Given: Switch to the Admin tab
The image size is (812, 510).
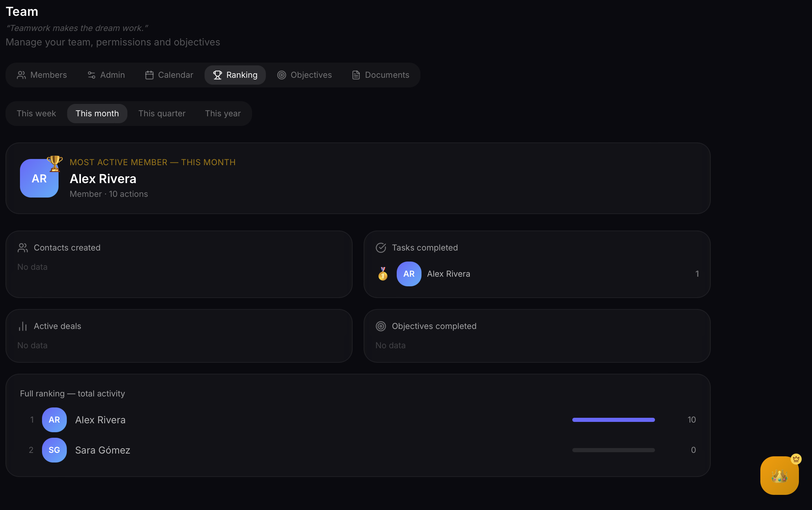Looking at the screenshot, I should coord(106,75).
